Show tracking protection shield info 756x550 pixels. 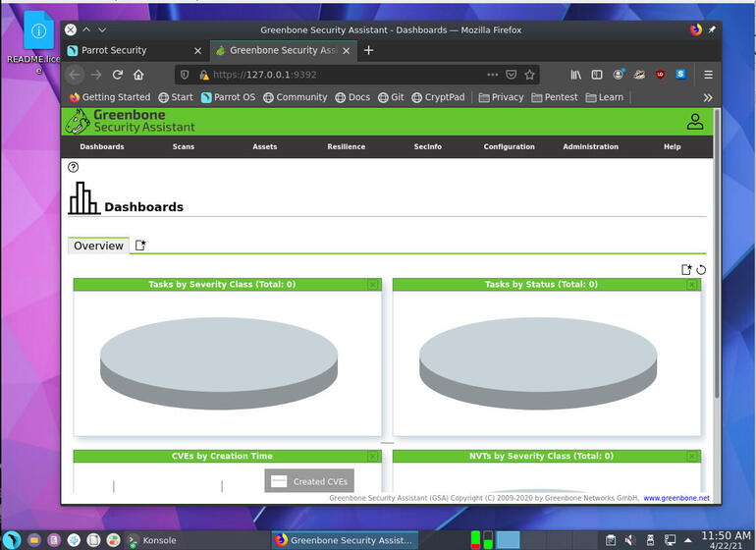tap(185, 75)
